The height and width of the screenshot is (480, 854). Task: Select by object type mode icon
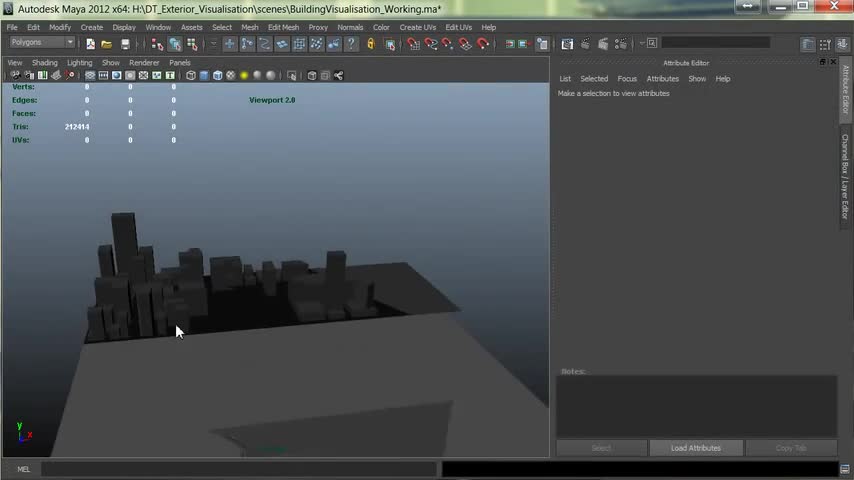(x=175, y=44)
